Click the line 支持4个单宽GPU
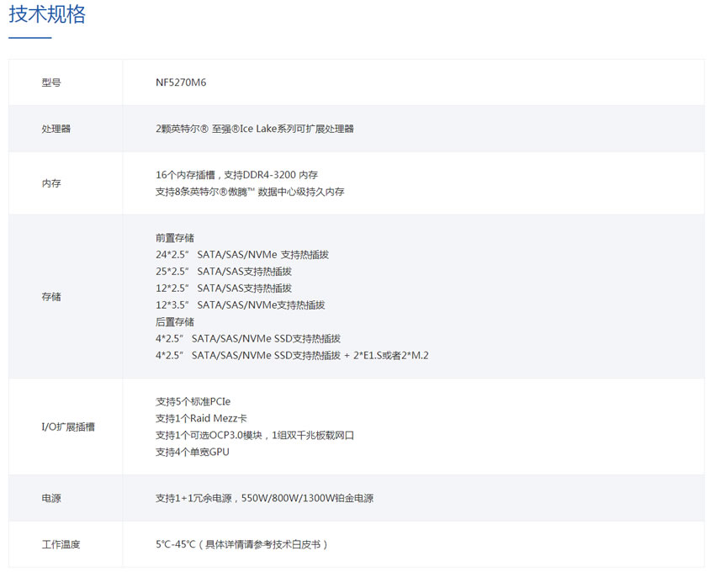The image size is (715, 588). (193, 452)
